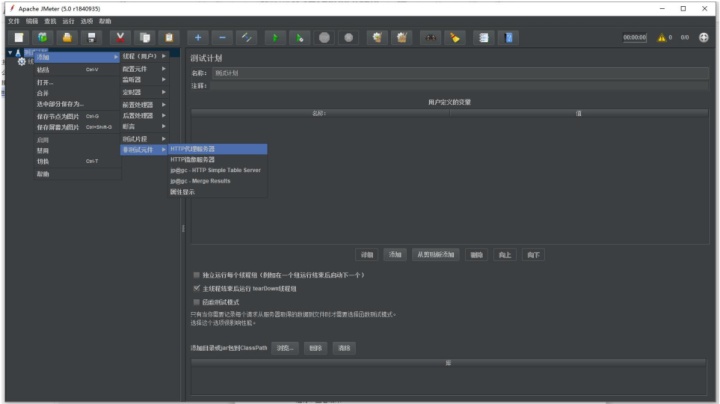The height and width of the screenshot is (404, 720).
Task: Select jp@gc - Merge Results entry
Action: click(218, 181)
